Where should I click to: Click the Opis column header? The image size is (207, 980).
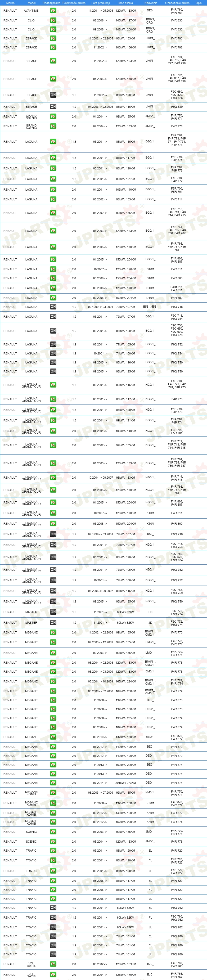coord(199,3)
